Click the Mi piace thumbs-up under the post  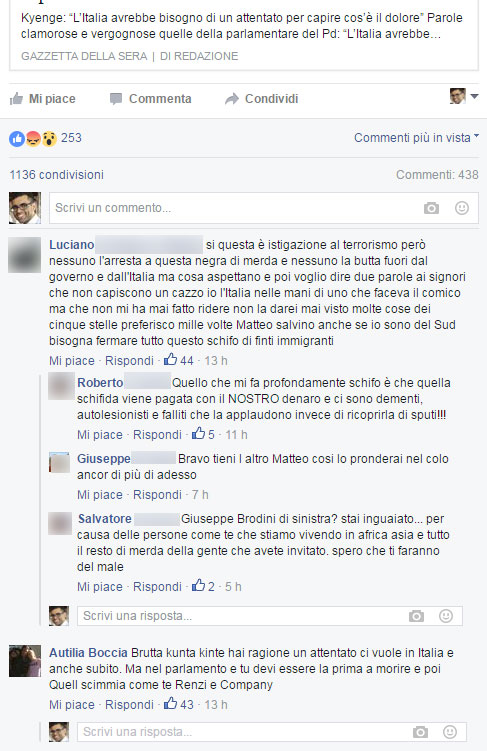(x=16, y=99)
